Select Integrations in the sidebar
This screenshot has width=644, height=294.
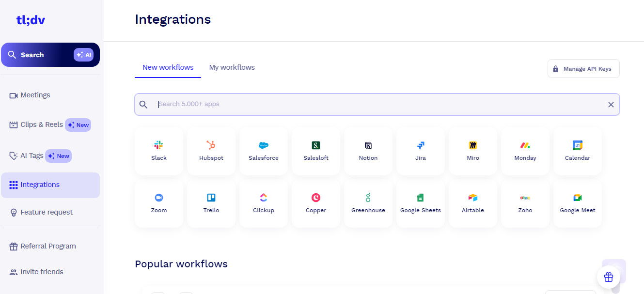tap(50, 185)
